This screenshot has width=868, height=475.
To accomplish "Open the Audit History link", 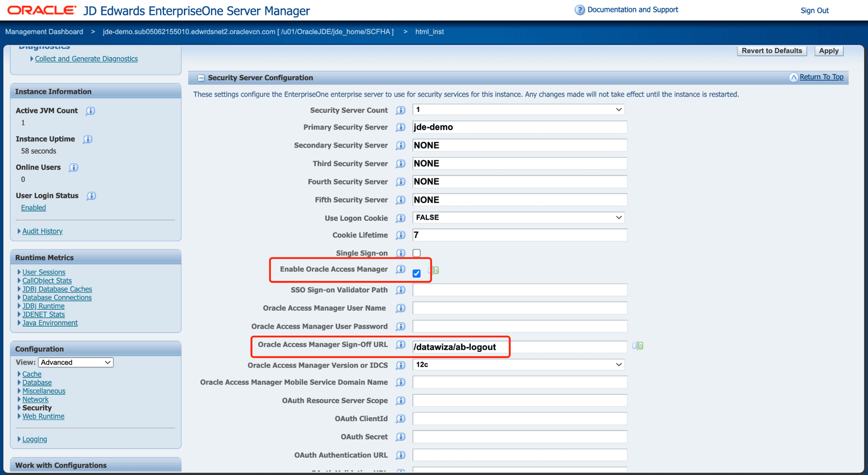I will [x=42, y=232].
